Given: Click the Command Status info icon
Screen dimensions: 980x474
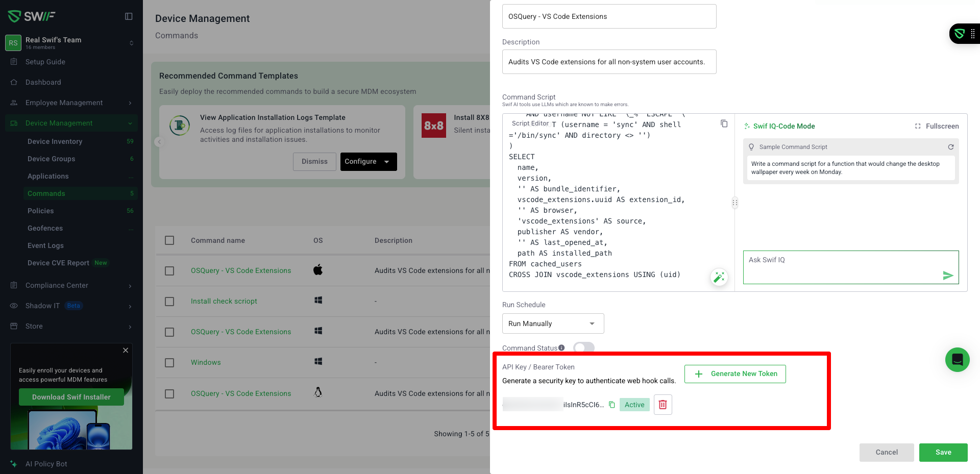Looking at the screenshot, I should click(561, 348).
